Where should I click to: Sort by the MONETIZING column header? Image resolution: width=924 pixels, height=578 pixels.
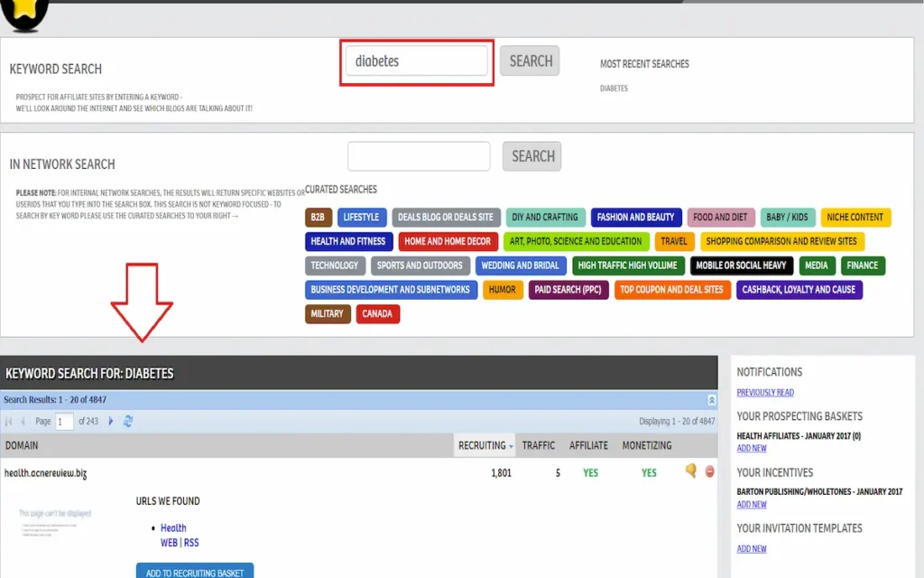[x=646, y=445]
